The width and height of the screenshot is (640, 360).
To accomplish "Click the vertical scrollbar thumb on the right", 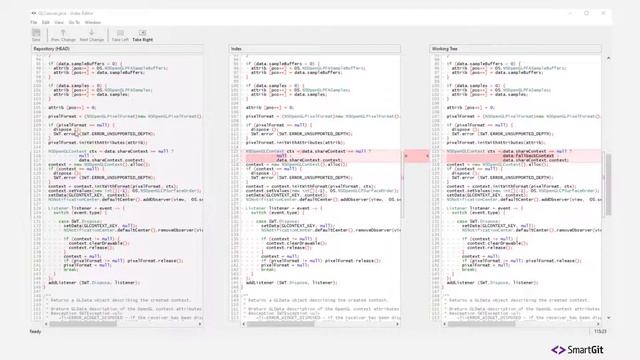I will 609,184.
